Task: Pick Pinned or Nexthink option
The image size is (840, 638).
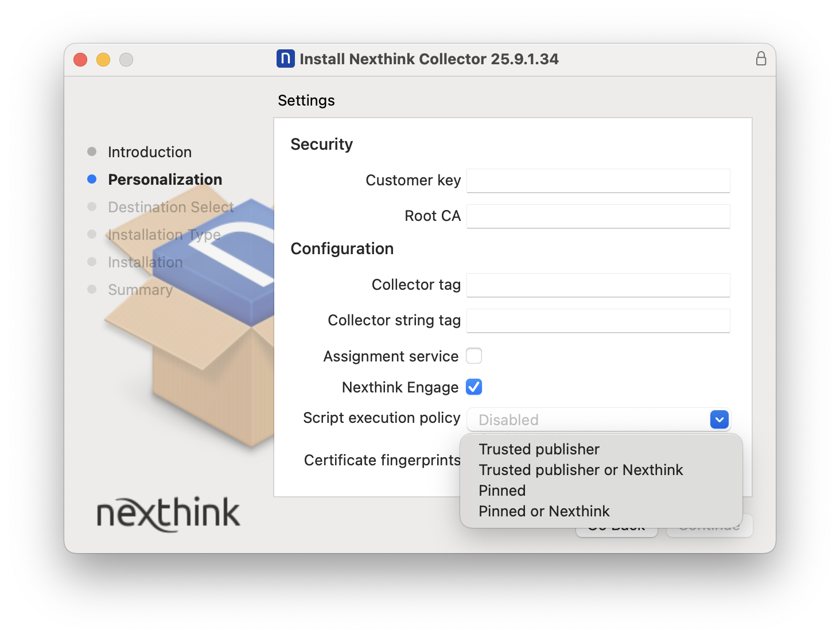Action: [x=544, y=511]
